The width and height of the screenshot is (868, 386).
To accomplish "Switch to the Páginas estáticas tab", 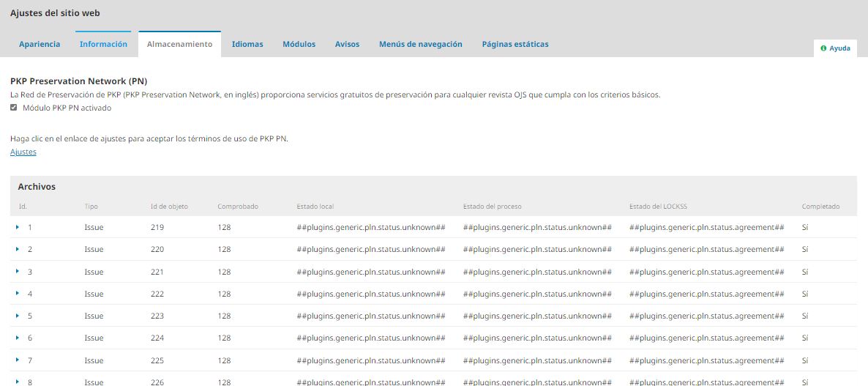I will pyautogui.click(x=515, y=44).
